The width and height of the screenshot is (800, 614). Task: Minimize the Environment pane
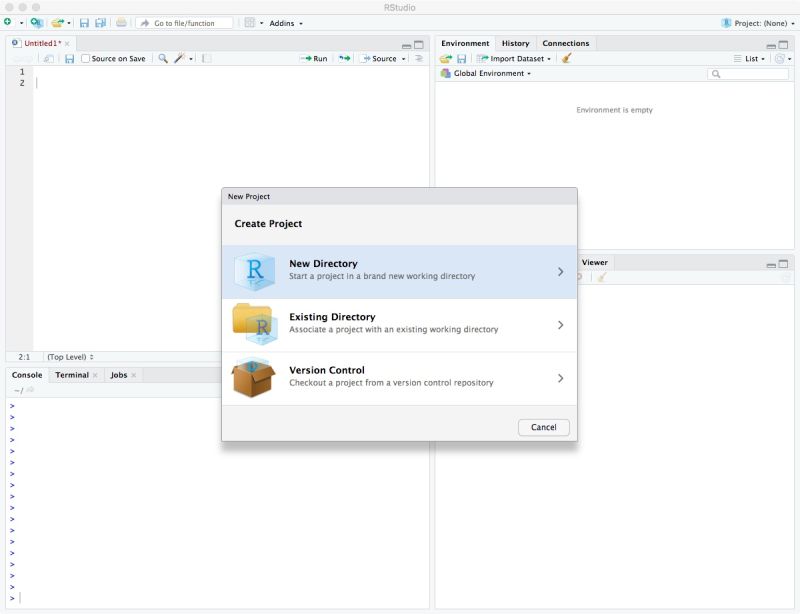tap(771, 46)
